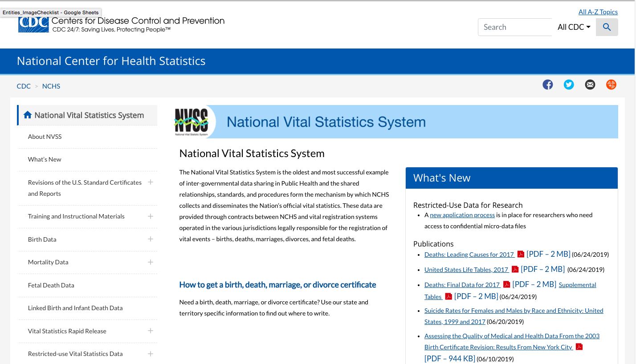
Task: Email this page envelope icon
Action: click(x=590, y=85)
